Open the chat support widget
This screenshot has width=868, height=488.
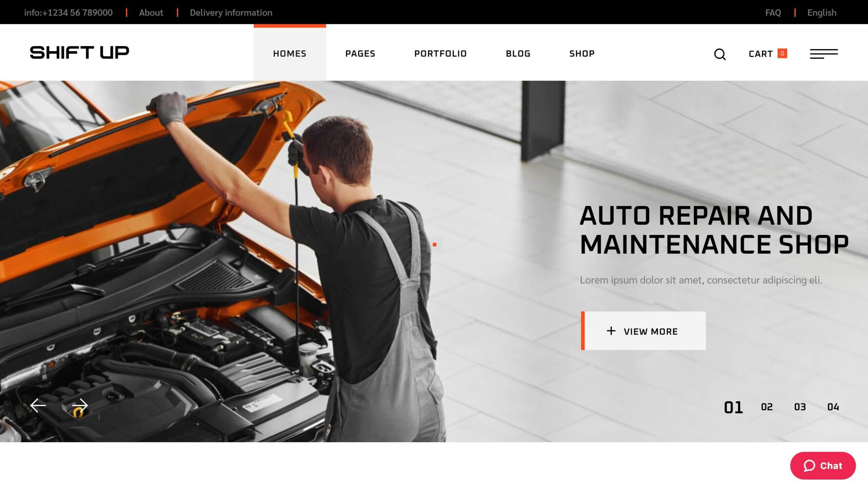point(823,465)
